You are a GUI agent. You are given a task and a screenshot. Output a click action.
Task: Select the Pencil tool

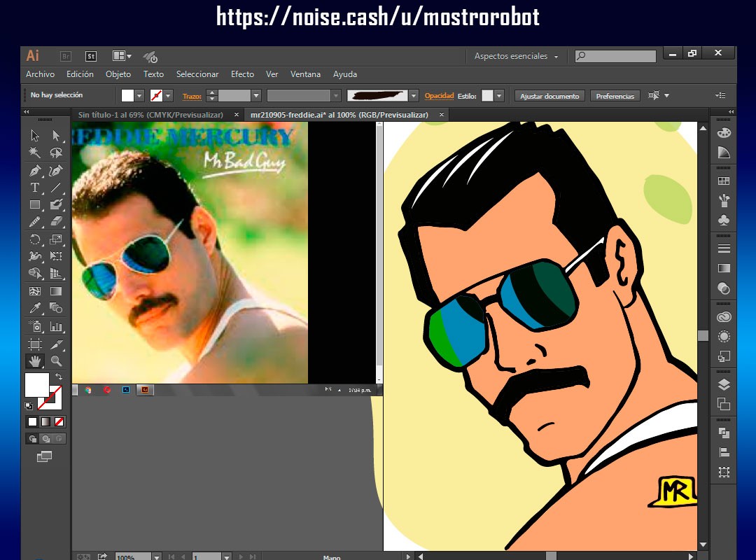[x=35, y=221]
